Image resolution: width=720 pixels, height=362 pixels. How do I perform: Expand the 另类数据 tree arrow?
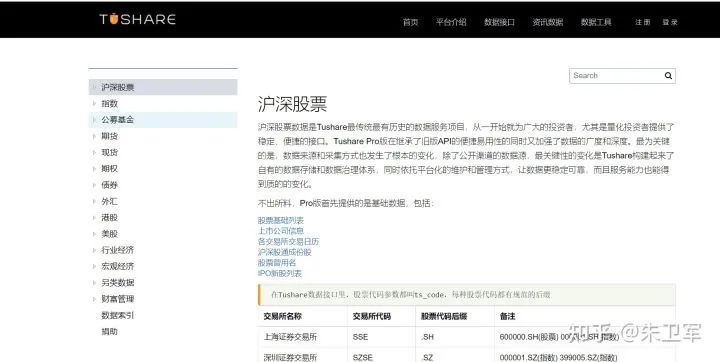point(95,283)
